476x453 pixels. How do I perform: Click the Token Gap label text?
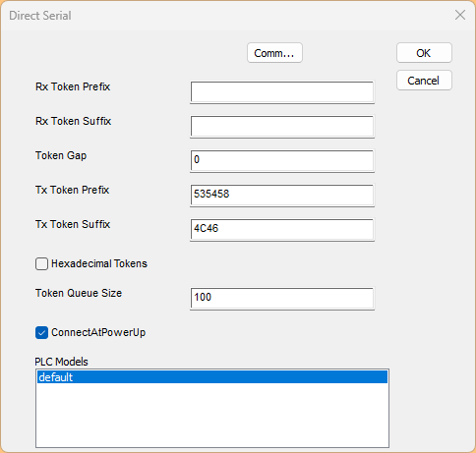point(61,155)
